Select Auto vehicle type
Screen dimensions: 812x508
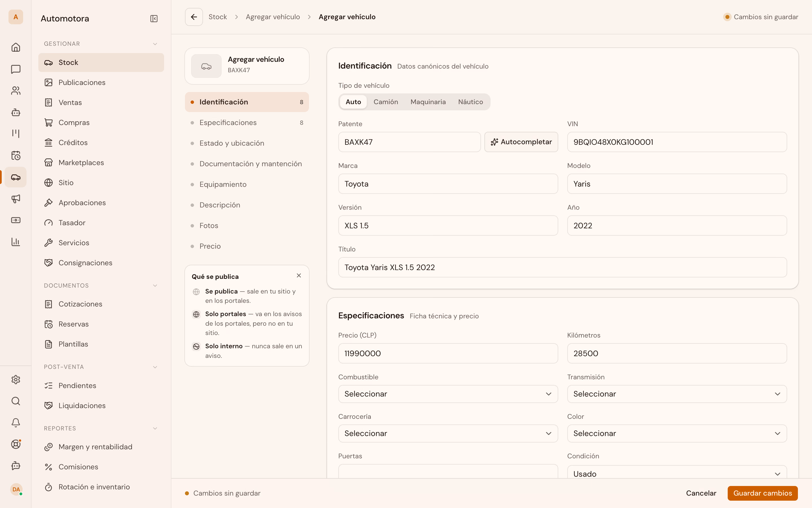point(353,102)
